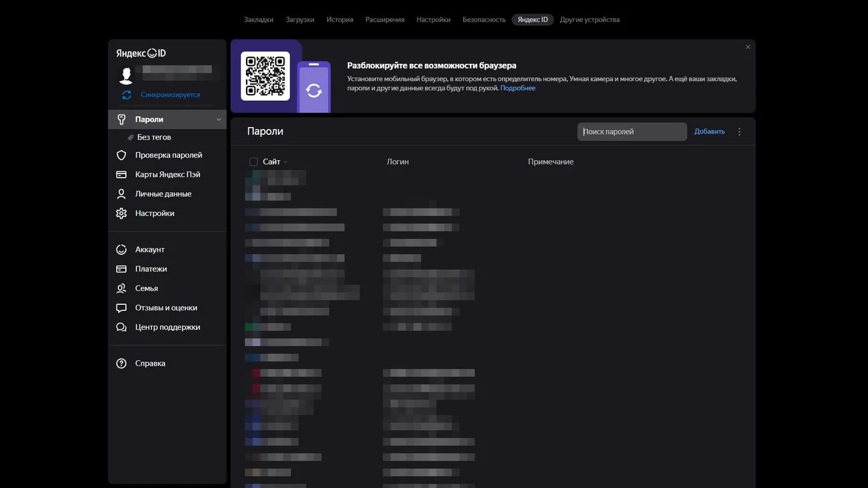The image size is (868, 488).
Task: Sort by the Сайт column arrow
Action: click(x=285, y=162)
